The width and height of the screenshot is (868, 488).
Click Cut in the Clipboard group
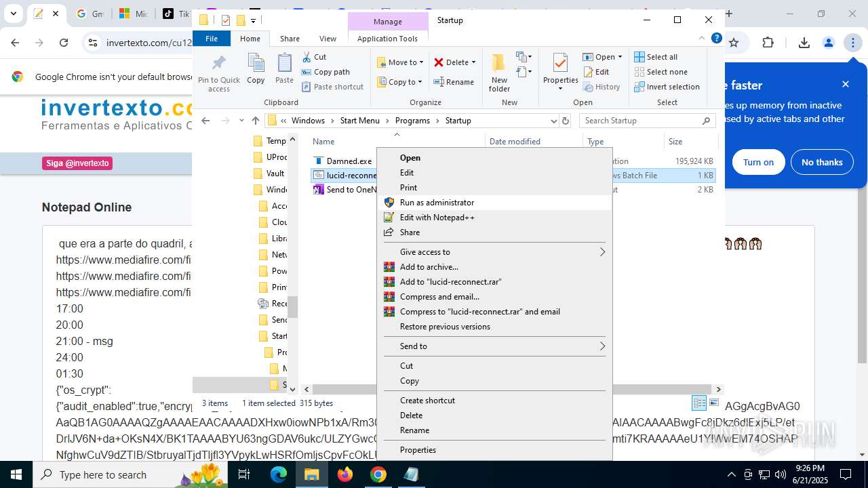[314, 57]
